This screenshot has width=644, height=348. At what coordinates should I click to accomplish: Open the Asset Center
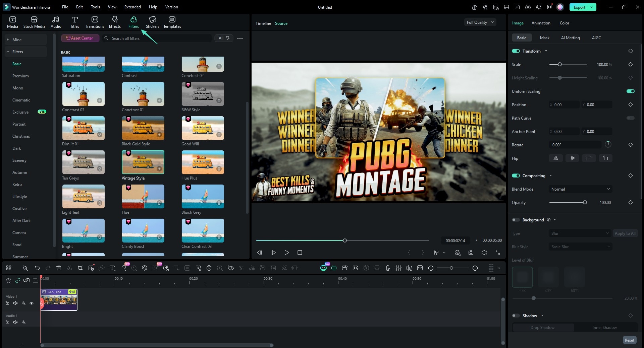pyautogui.click(x=80, y=38)
